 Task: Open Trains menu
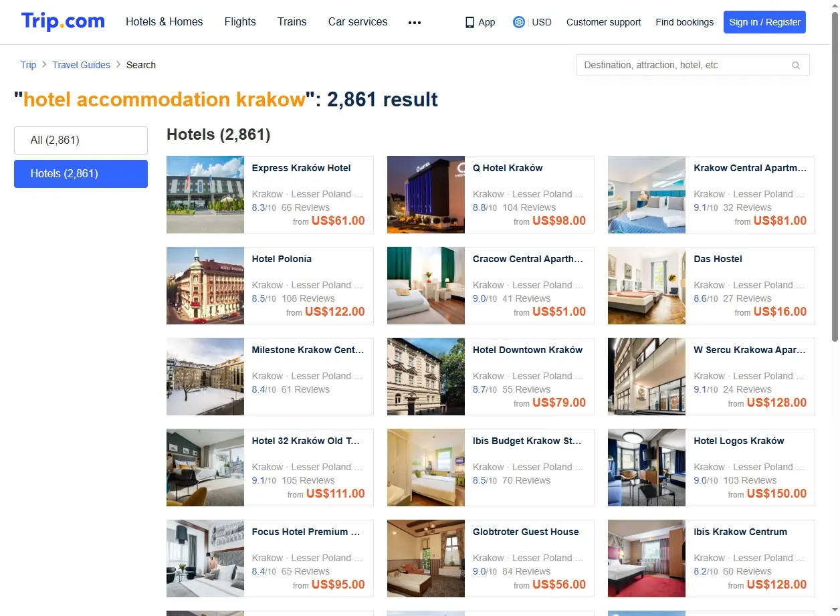point(292,22)
